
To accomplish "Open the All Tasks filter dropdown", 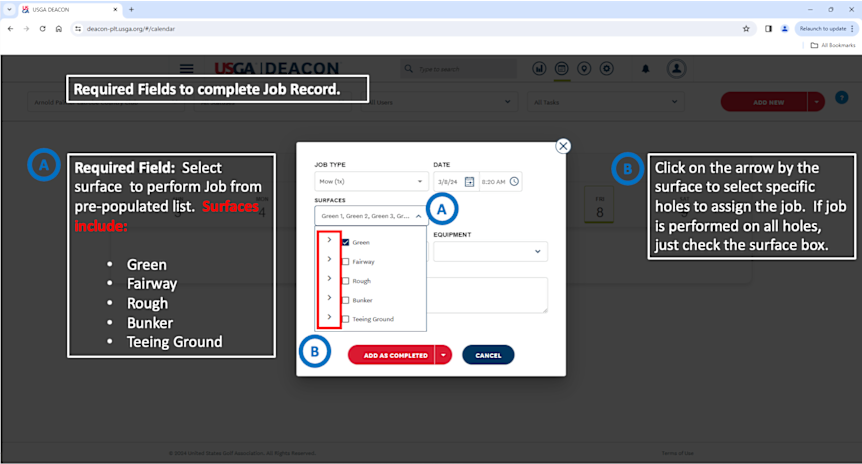I will [606, 102].
